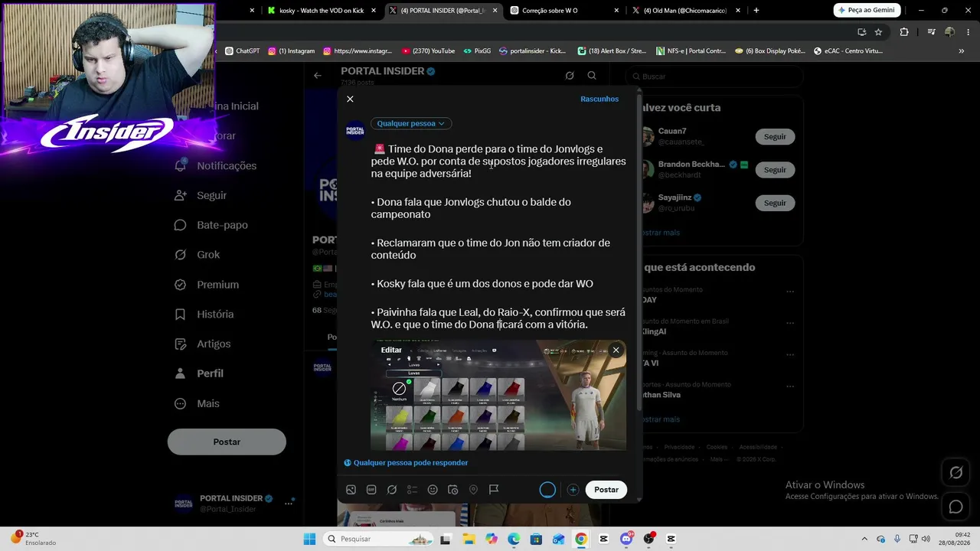Open Artigos in the sidebar
The height and width of the screenshot is (551, 980).
(203, 344)
